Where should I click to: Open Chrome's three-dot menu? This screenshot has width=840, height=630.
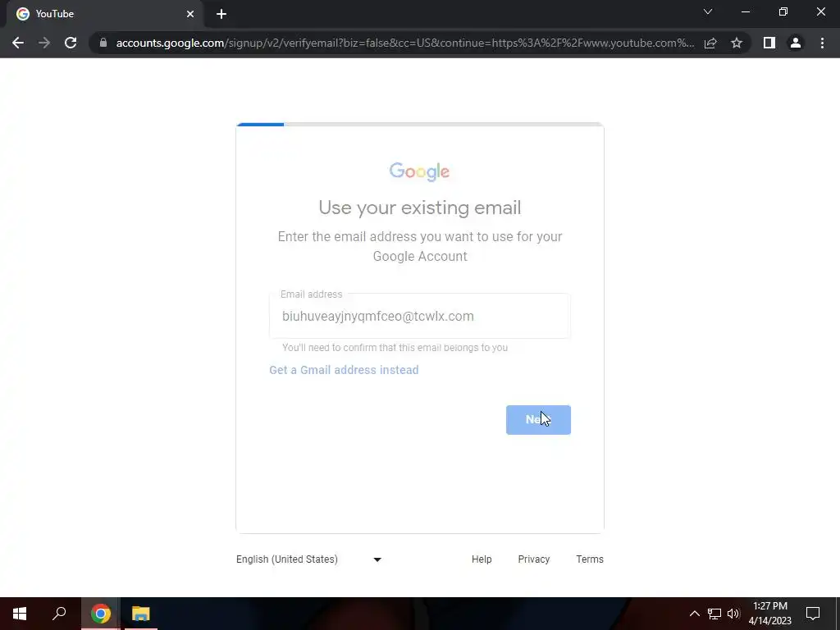tap(822, 43)
